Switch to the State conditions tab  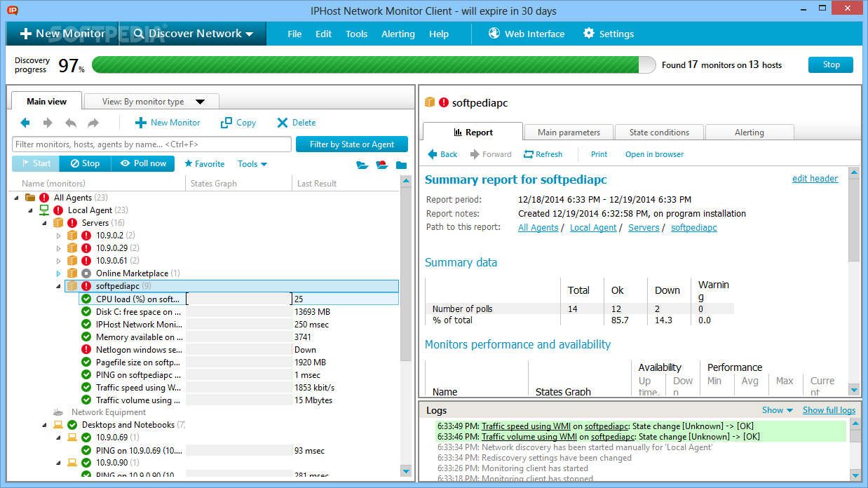pos(659,132)
